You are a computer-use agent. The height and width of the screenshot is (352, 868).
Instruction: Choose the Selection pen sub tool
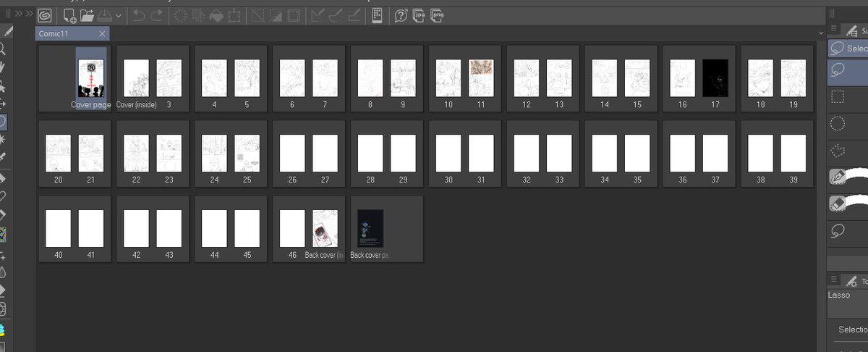click(x=848, y=177)
